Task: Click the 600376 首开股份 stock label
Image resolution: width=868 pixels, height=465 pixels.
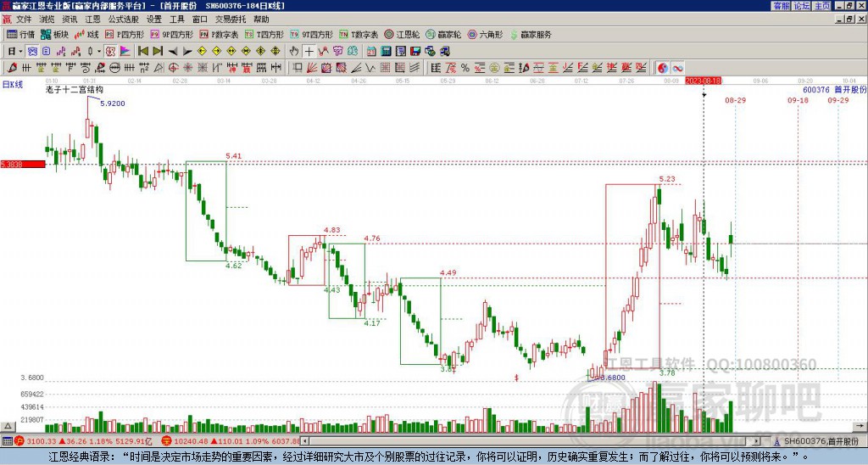Action: click(x=834, y=89)
